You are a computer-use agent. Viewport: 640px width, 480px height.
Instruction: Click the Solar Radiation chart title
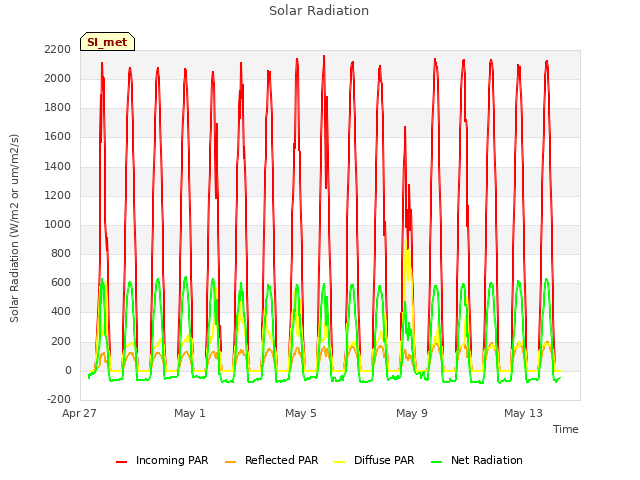tap(319, 11)
